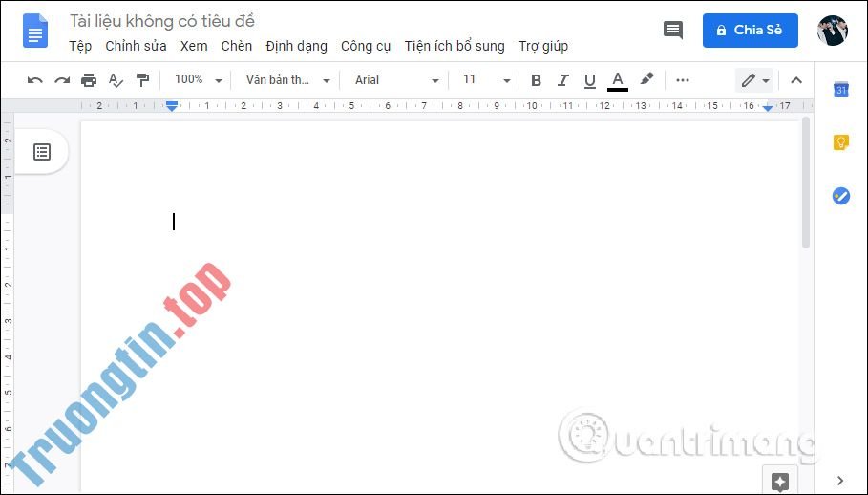868x495 pixels.
Task: Collapse the side panel with chevron
Action: click(840, 480)
